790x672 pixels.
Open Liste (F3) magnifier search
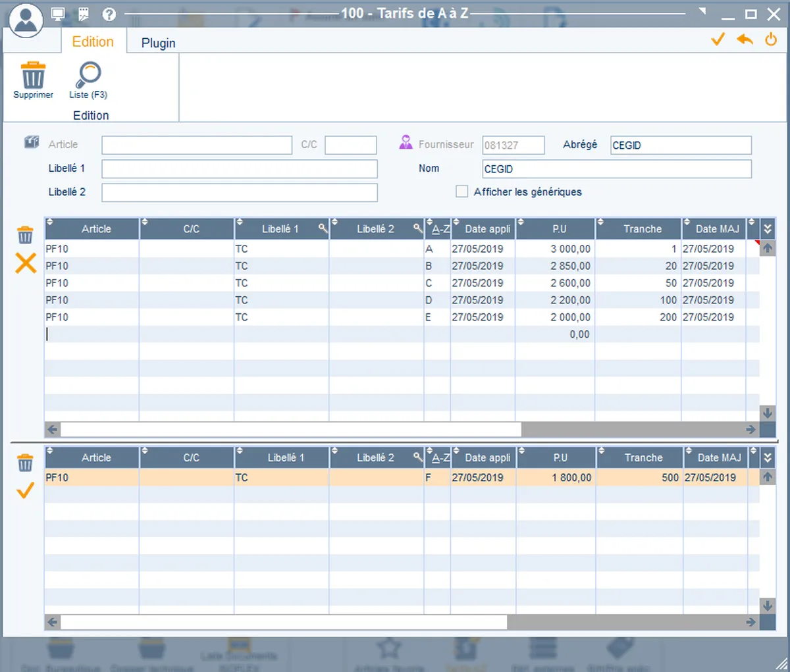point(88,75)
